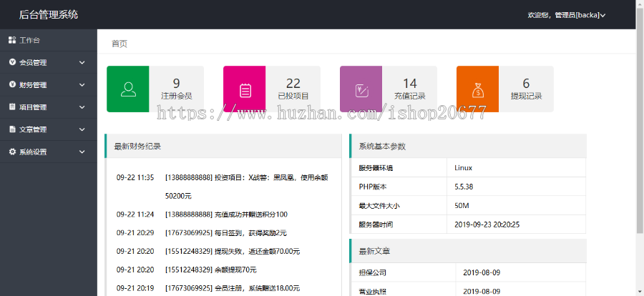Click the orange 提现记录 money bag tile
This screenshot has height=296, width=644.
(478, 89)
